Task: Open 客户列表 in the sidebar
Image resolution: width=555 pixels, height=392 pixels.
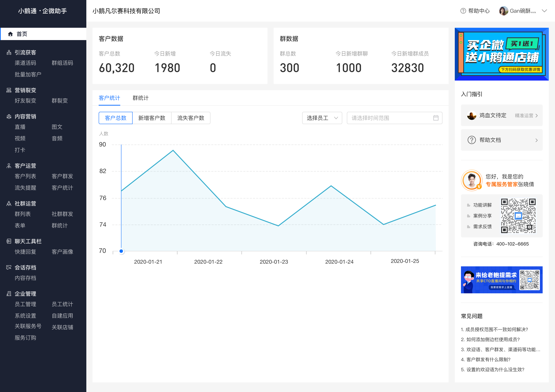Action: [25, 176]
